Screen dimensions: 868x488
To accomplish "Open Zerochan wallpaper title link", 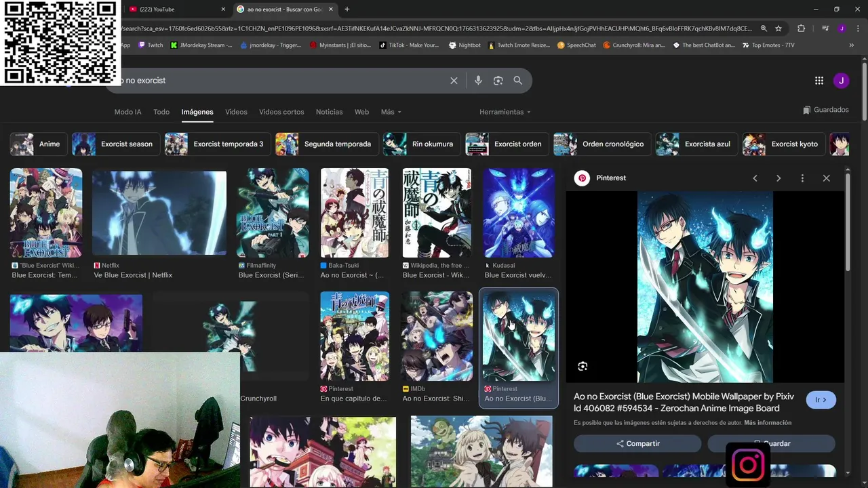I will pyautogui.click(x=684, y=403).
